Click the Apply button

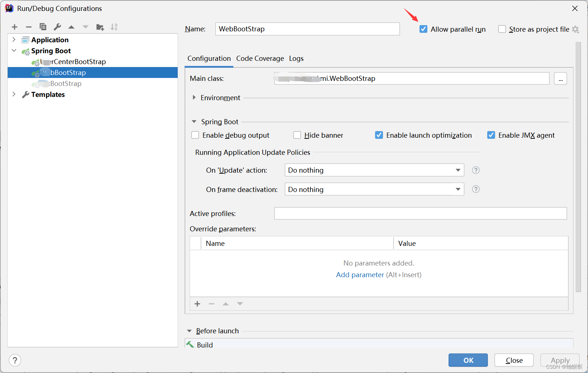click(560, 360)
